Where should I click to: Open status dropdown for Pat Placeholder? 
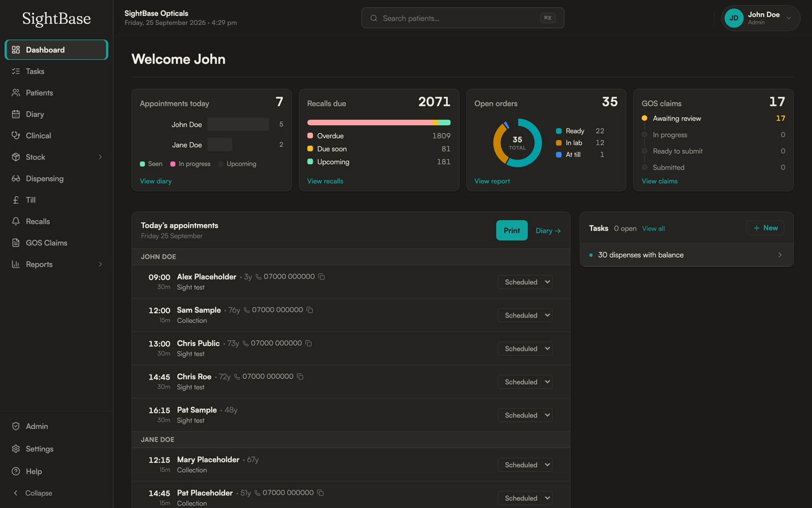525,498
